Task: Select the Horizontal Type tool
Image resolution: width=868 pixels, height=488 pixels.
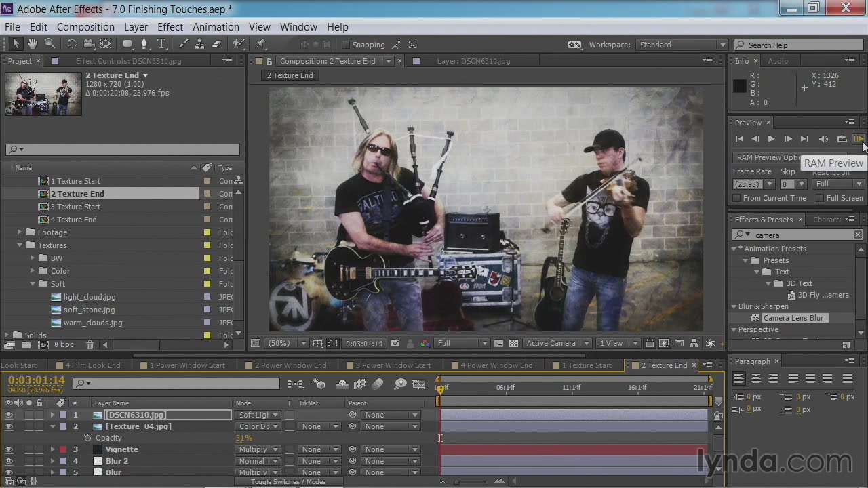Action: pyautogui.click(x=161, y=44)
